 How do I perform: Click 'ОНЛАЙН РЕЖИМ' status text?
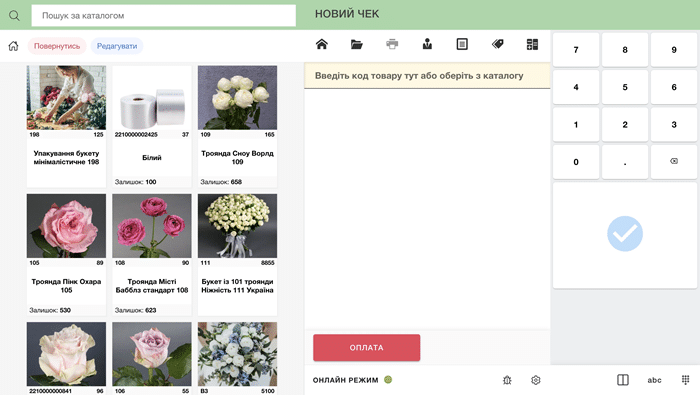coord(346,380)
